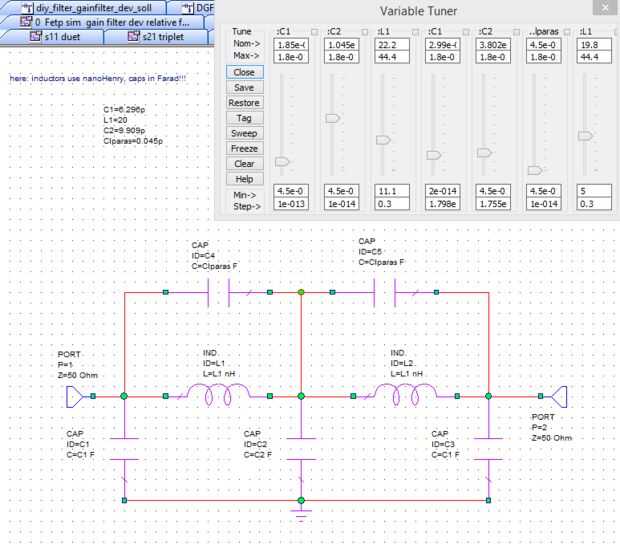Viewport: 620px width, 545px height.
Task: Click the Port 1 symbol in the schematic
Action: tap(75, 397)
